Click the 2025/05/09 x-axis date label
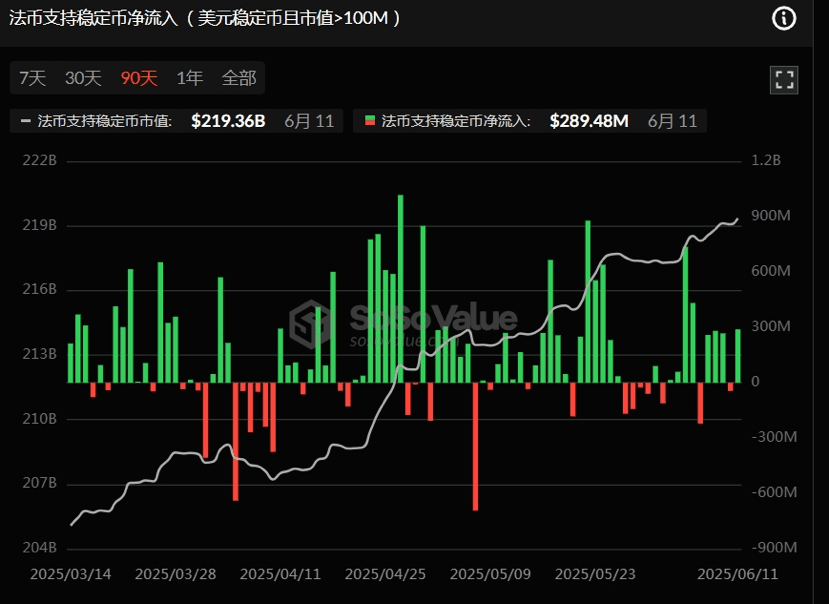This screenshot has height=604, width=829. [x=490, y=574]
